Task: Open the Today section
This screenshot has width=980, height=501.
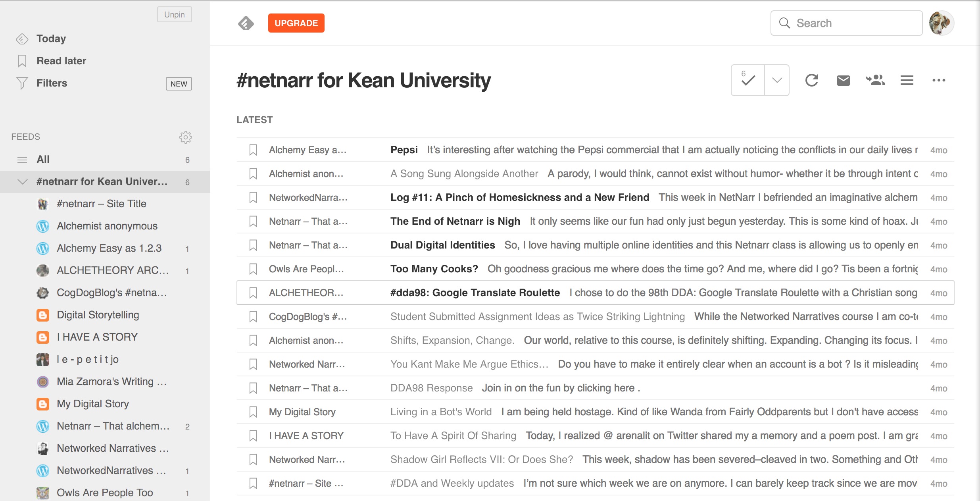Action: point(51,39)
